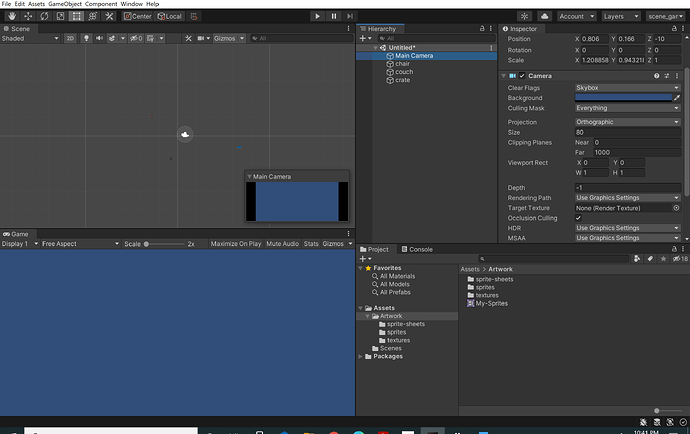Toggle pivot Center button
Viewport: 690px width, 434px height.
click(x=138, y=16)
